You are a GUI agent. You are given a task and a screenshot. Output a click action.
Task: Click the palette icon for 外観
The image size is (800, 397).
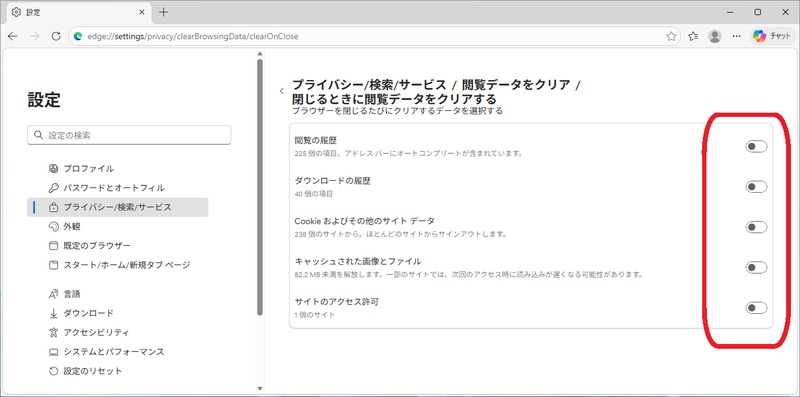(x=54, y=227)
